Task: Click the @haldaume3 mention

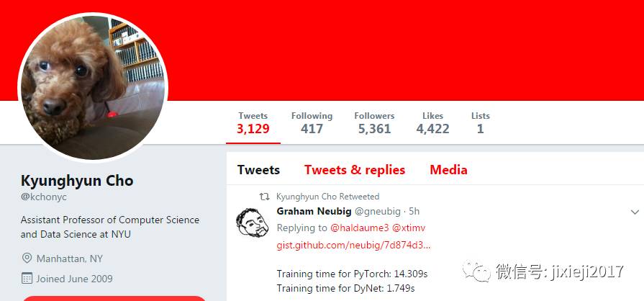Action: point(359,228)
